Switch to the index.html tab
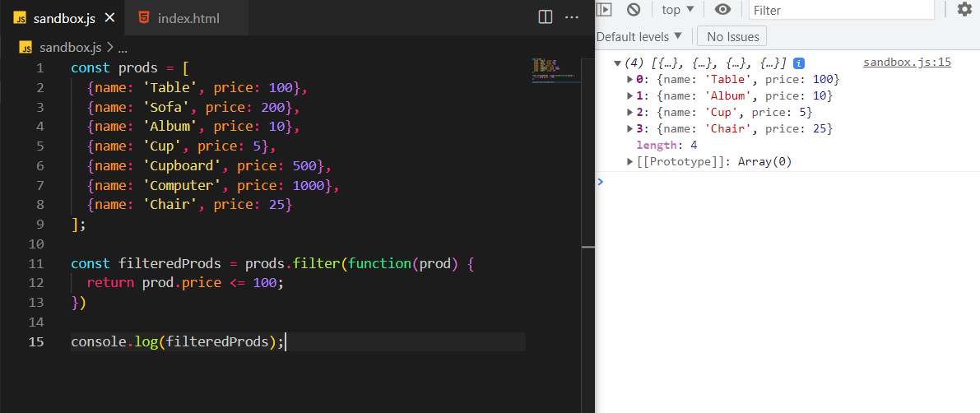 coord(186,17)
